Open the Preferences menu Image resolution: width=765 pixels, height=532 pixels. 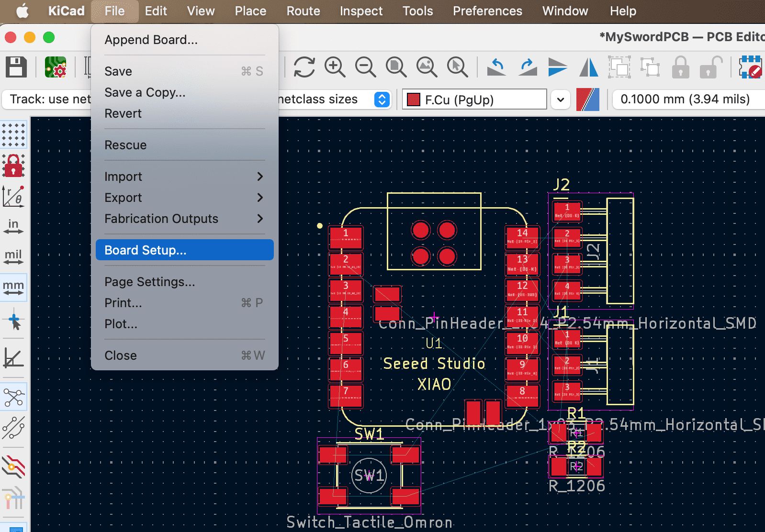click(487, 11)
